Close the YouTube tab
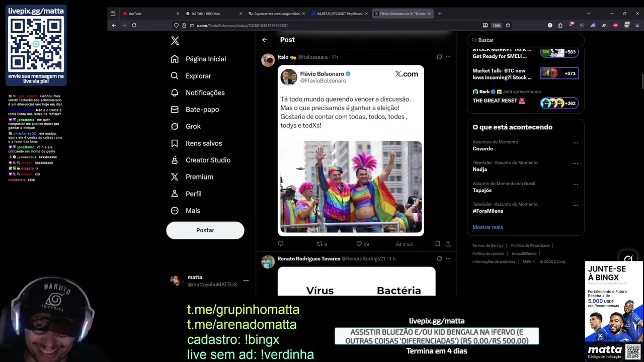 point(178,14)
